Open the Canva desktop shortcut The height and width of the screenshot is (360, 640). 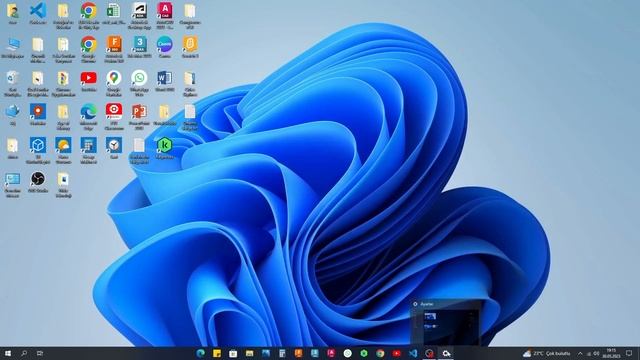(x=164, y=47)
